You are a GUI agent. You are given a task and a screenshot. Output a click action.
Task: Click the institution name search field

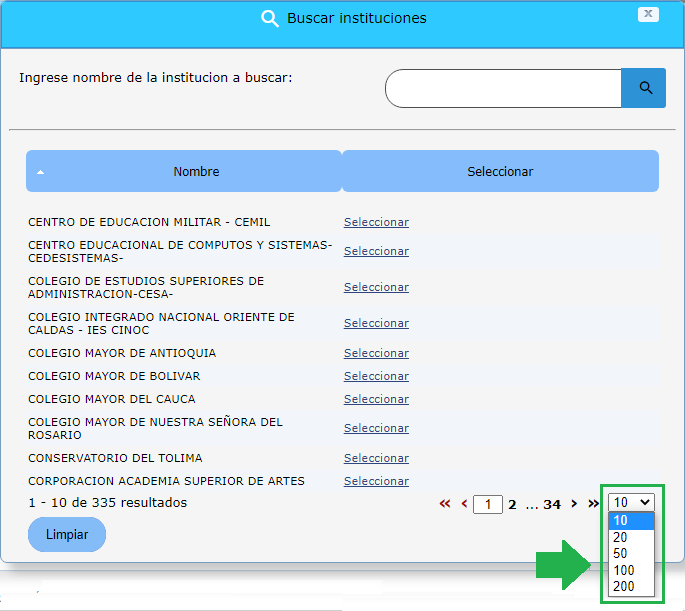coord(504,88)
